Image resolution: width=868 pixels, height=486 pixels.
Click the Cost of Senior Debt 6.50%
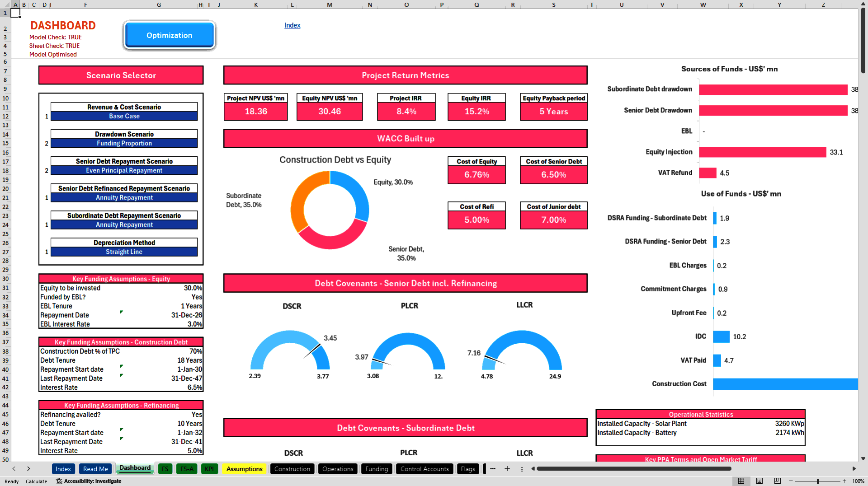554,174
